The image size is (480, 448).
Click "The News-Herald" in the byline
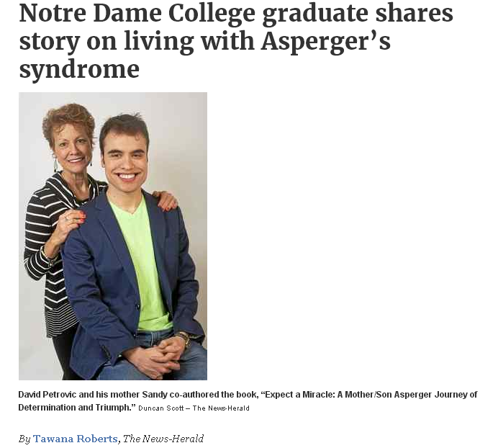point(163,439)
